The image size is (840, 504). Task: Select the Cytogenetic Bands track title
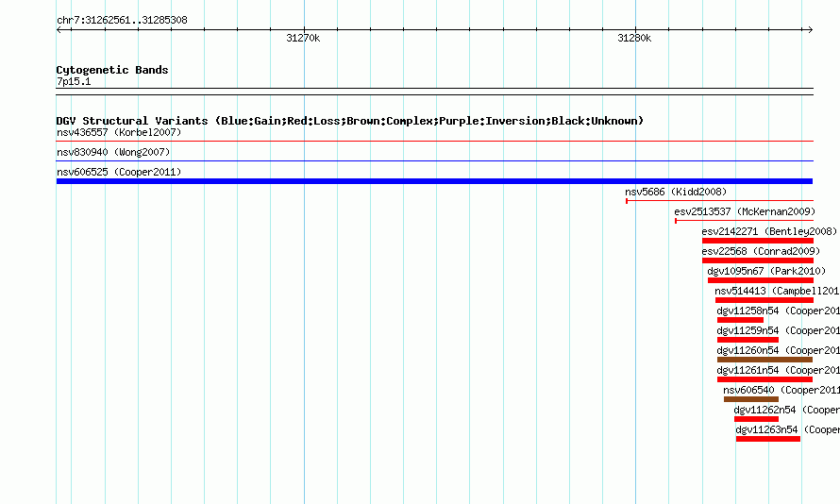112,70
